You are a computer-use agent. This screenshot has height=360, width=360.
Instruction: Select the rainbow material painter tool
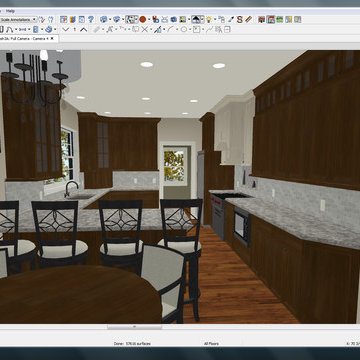pyautogui.click(x=248, y=19)
